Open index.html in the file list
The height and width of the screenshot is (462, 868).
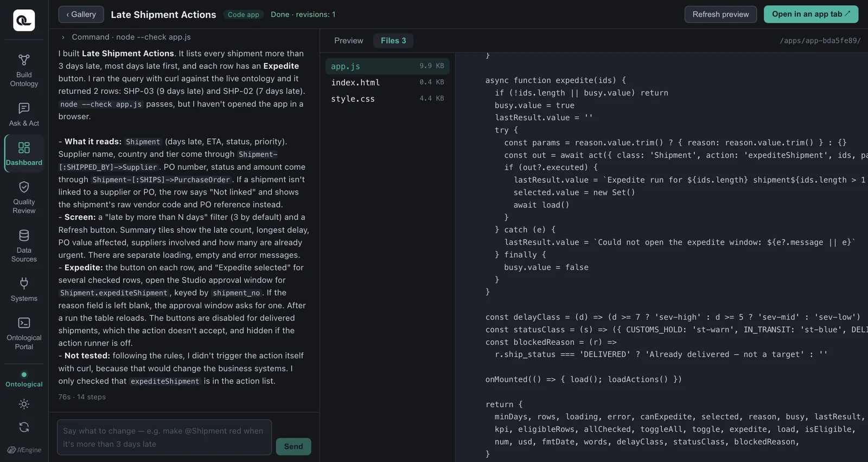(387, 82)
